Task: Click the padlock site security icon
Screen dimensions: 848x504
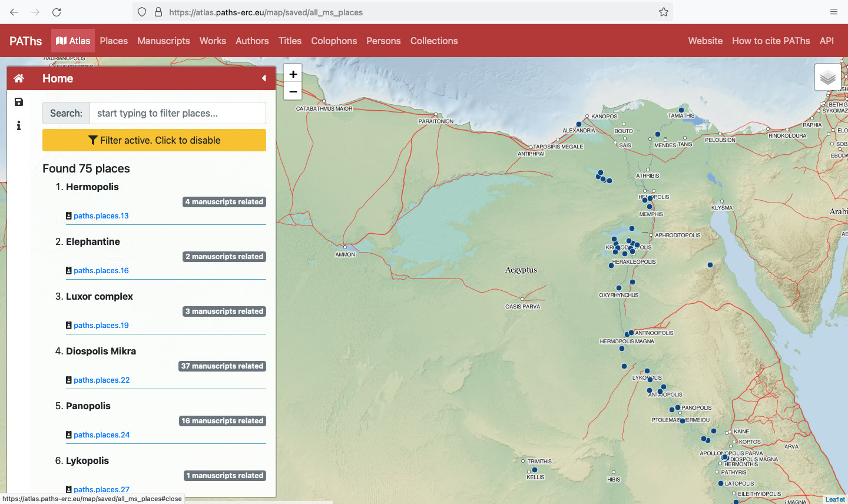Action: (158, 12)
